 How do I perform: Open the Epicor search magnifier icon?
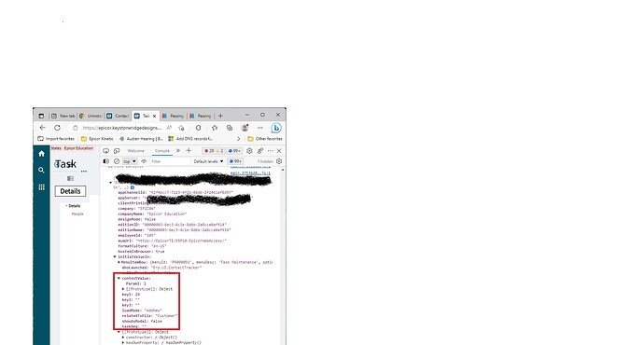41,170
